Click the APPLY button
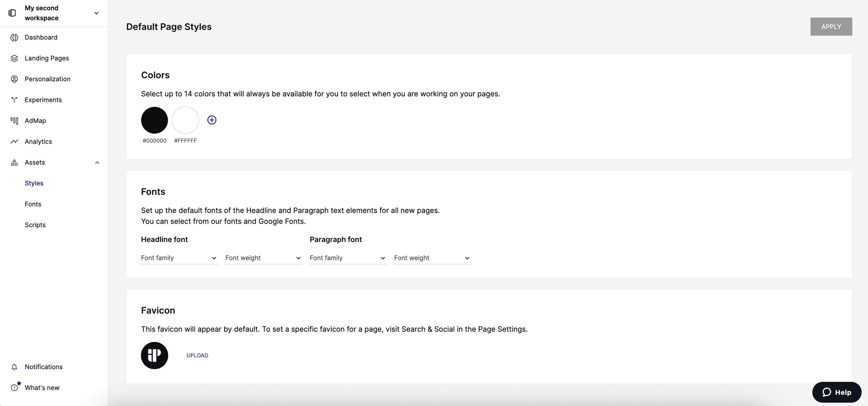The width and height of the screenshot is (868, 406). coord(831,27)
